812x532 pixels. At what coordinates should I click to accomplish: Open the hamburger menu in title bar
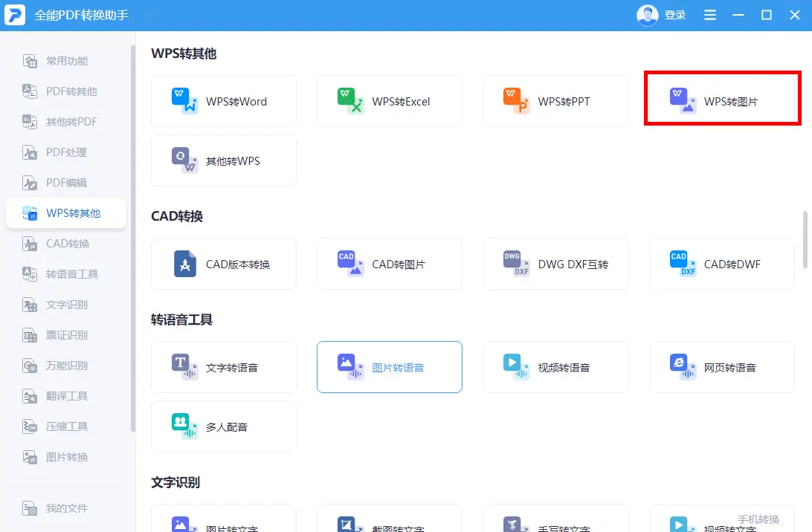(x=710, y=15)
